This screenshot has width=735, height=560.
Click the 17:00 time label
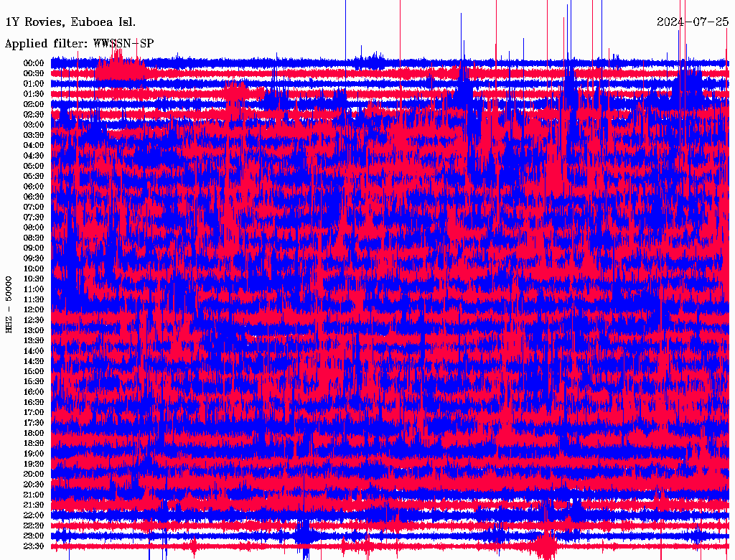click(34, 413)
